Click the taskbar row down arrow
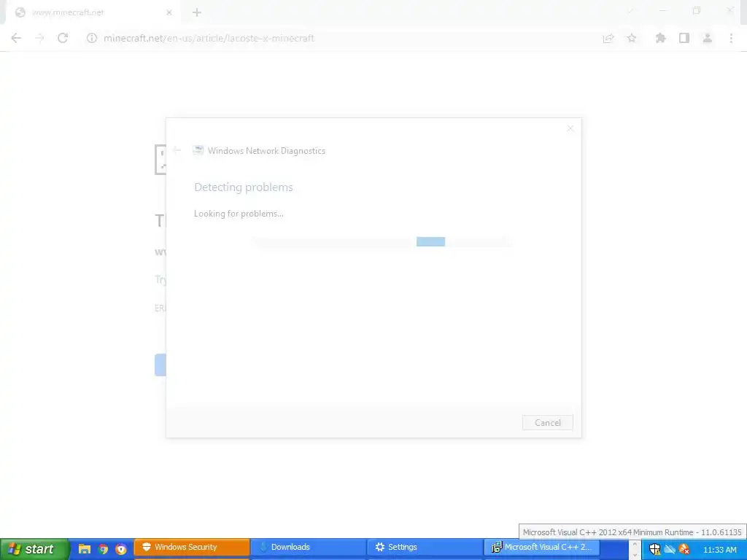 [x=635, y=554]
